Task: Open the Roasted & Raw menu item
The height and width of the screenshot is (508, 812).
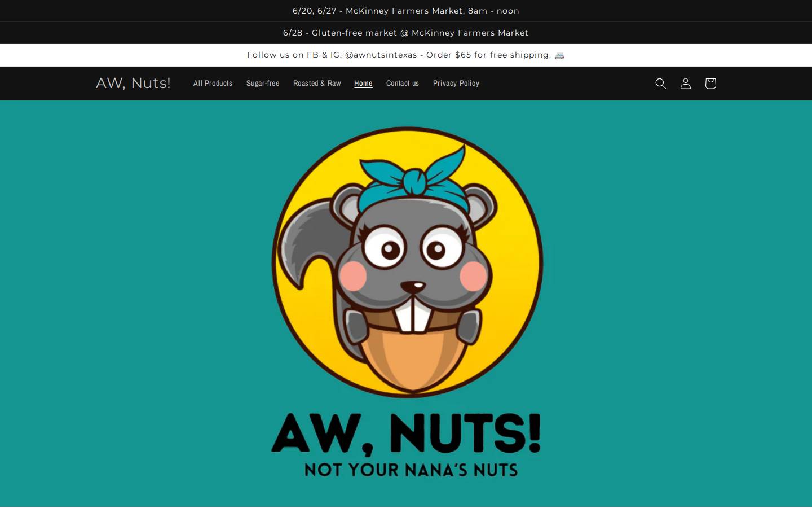Action: 317,83
